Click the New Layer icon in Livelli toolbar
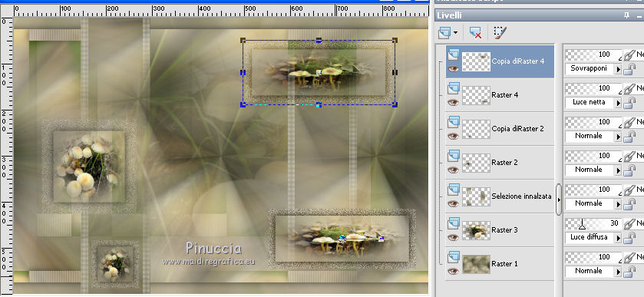 [x=444, y=32]
